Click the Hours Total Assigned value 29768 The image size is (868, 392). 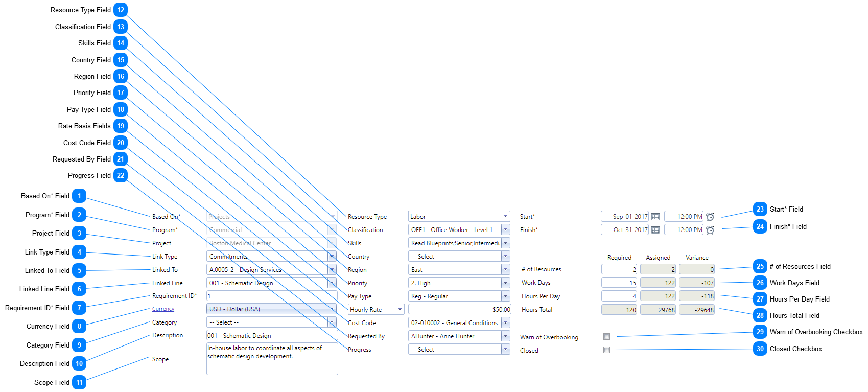658,310
